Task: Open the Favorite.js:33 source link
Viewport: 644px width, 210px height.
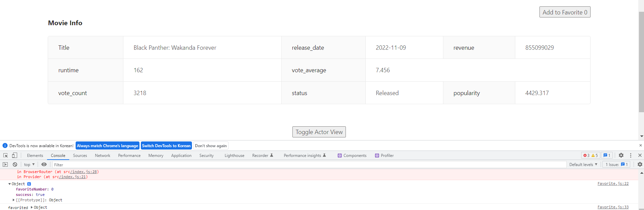Action: click(x=613, y=207)
